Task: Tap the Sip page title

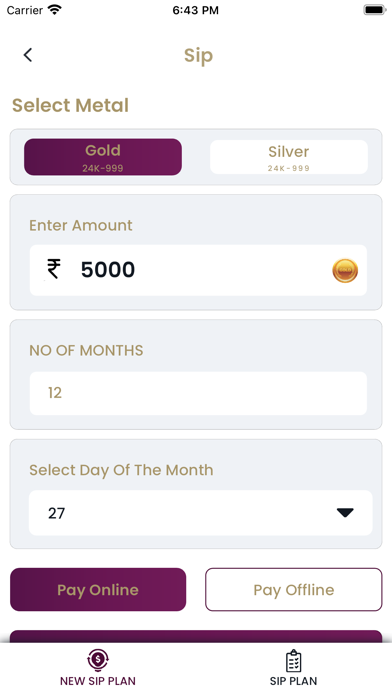Action: coord(198,56)
